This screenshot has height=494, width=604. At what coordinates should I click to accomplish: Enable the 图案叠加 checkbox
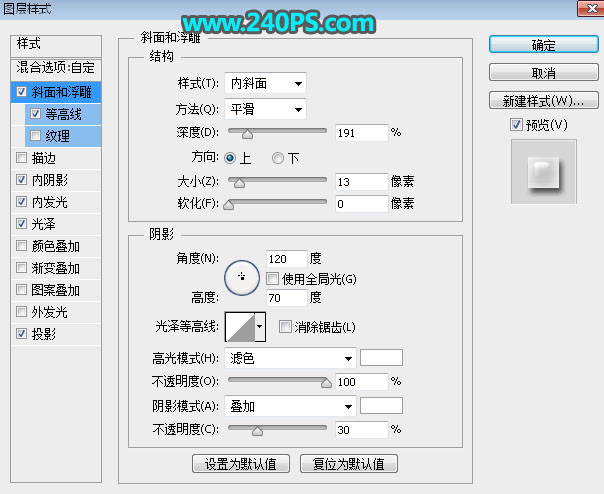(22, 289)
